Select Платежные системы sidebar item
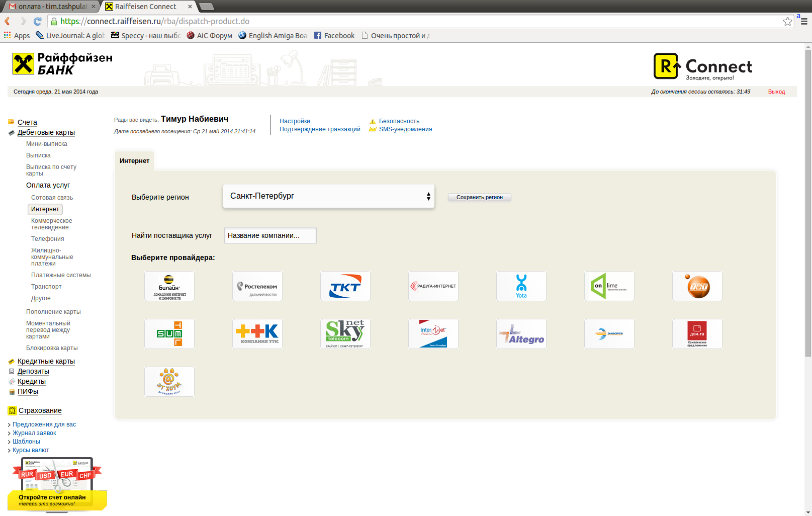 pos(61,275)
